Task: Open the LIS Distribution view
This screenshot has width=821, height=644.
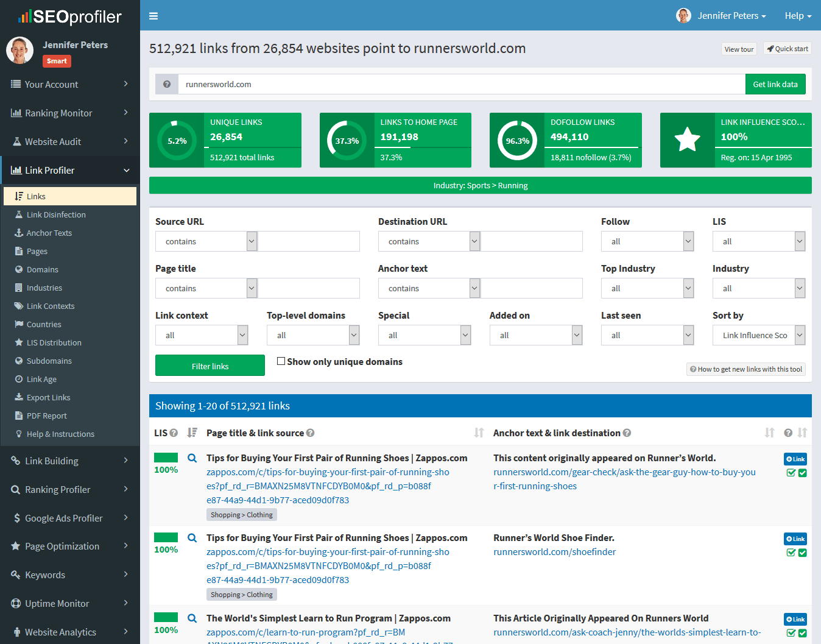Action: tap(54, 342)
